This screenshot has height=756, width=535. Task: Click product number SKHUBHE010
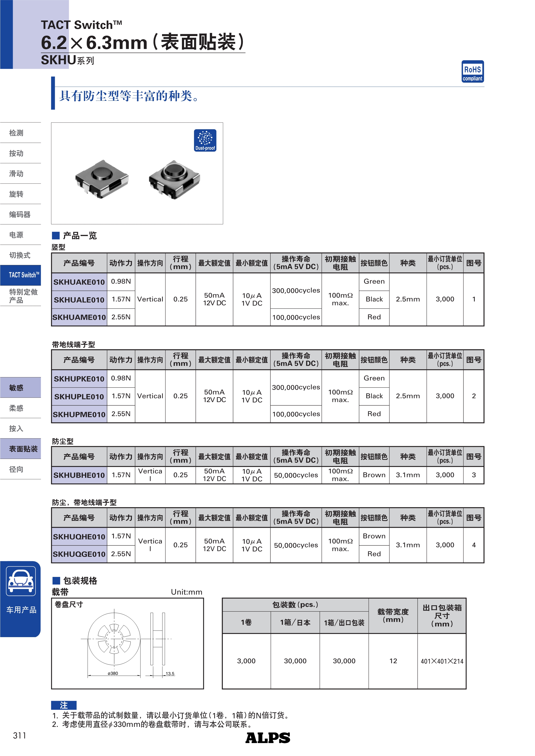tap(79, 475)
